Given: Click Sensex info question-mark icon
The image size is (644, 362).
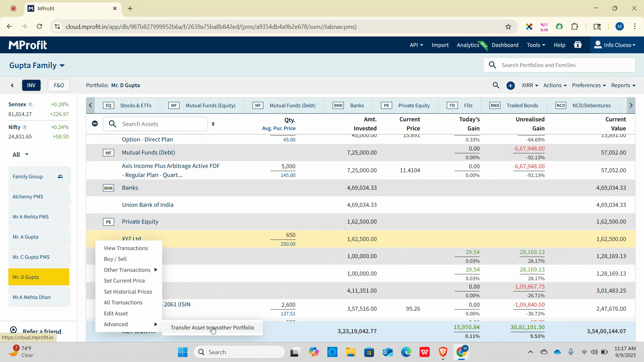Looking at the screenshot, I should pos(30,105).
